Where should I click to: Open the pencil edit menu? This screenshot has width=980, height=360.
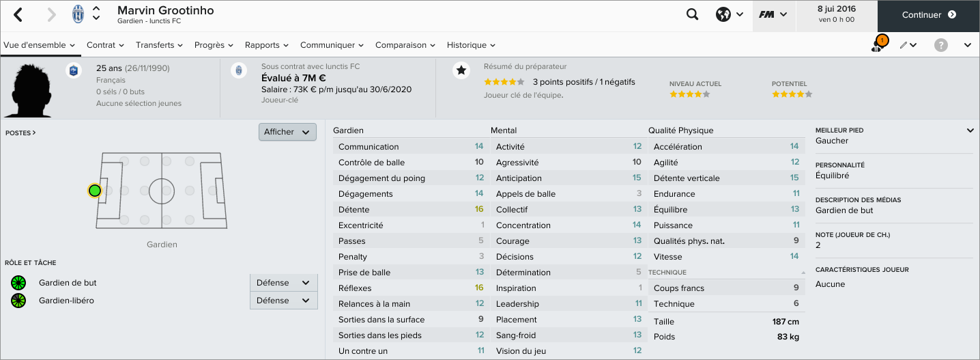tap(908, 45)
